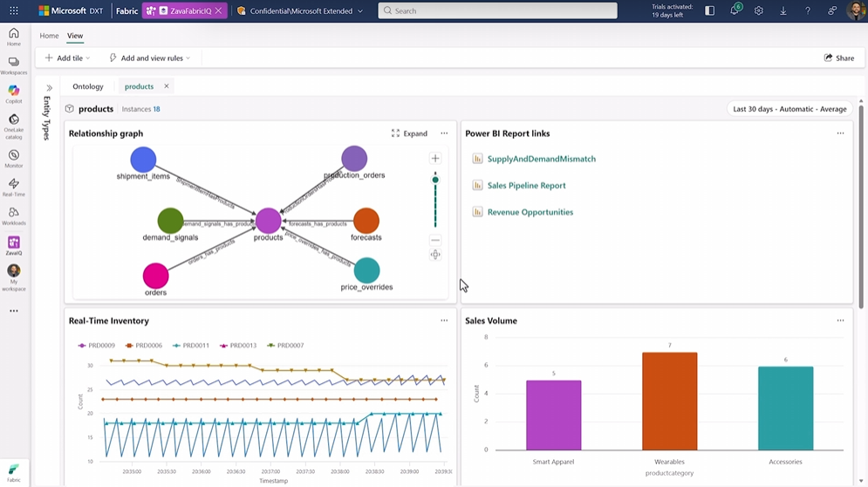Open Sales Pipeline Report link
Screen dimensions: 868x487
(x=526, y=185)
